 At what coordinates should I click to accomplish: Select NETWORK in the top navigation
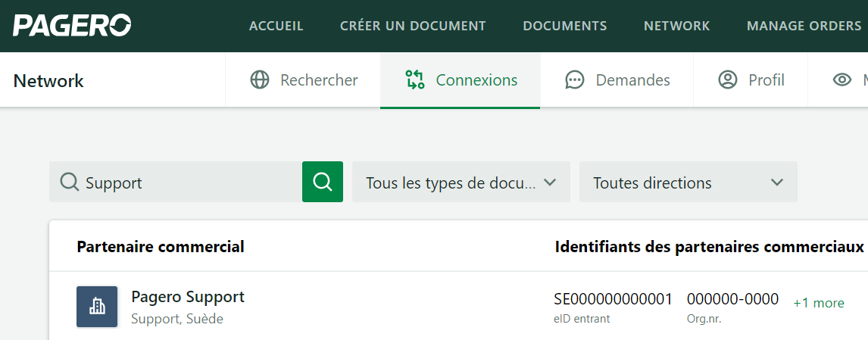(676, 26)
